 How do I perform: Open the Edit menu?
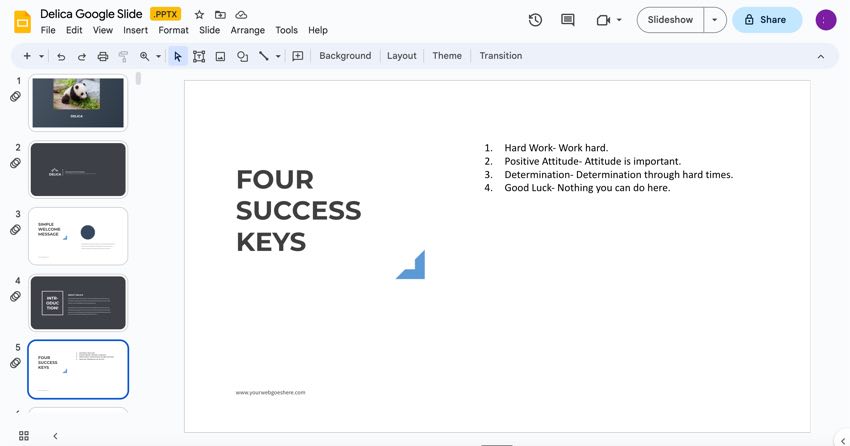click(74, 30)
